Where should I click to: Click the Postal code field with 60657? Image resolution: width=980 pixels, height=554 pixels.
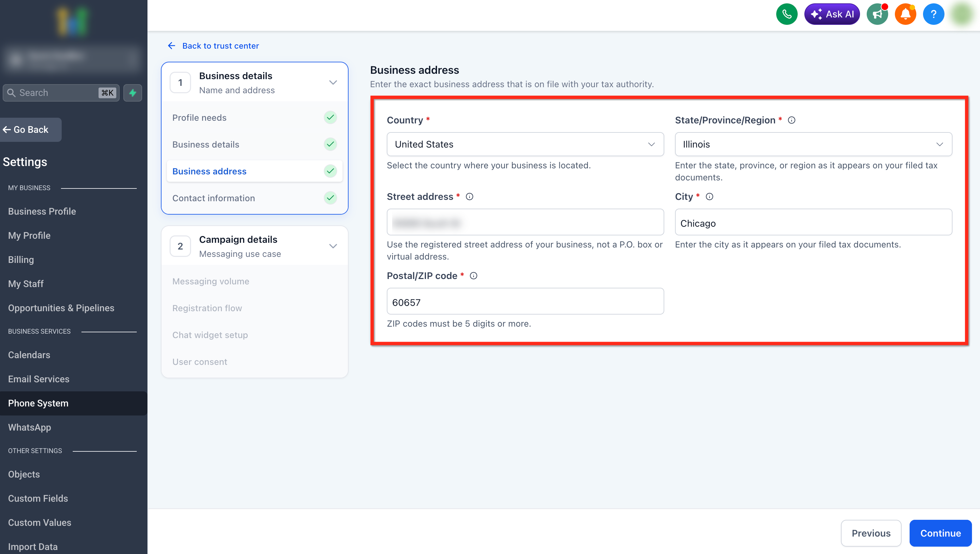(x=525, y=301)
